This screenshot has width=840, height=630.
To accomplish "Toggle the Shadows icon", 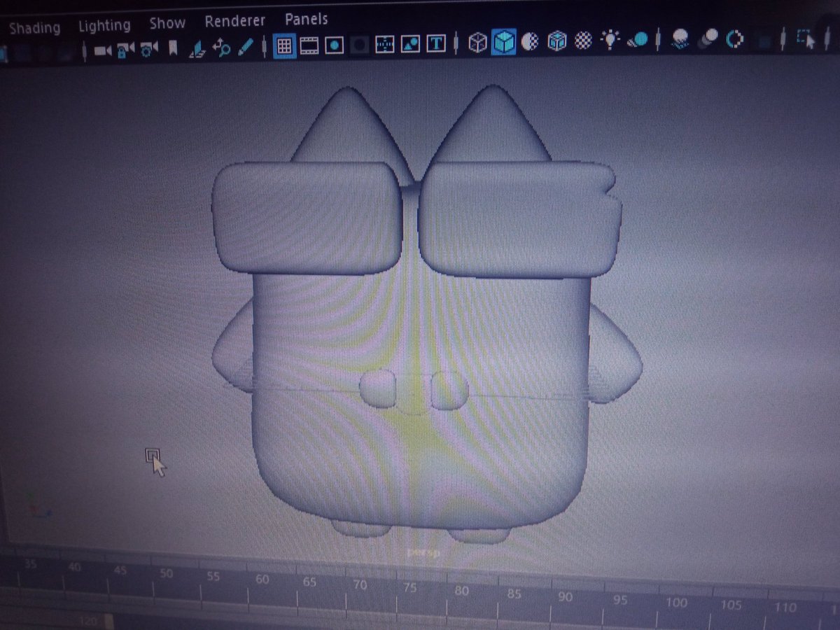I will click(x=638, y=40).
